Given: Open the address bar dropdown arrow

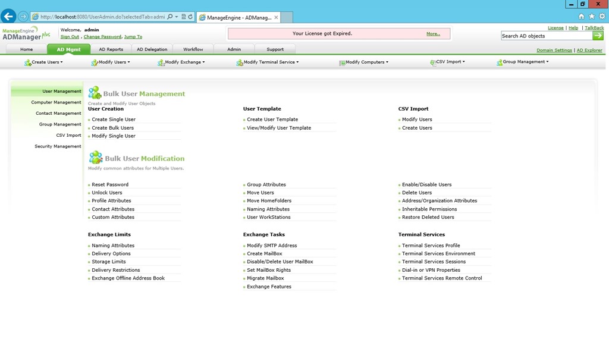Looking at the screenshot, I should 177,17.
